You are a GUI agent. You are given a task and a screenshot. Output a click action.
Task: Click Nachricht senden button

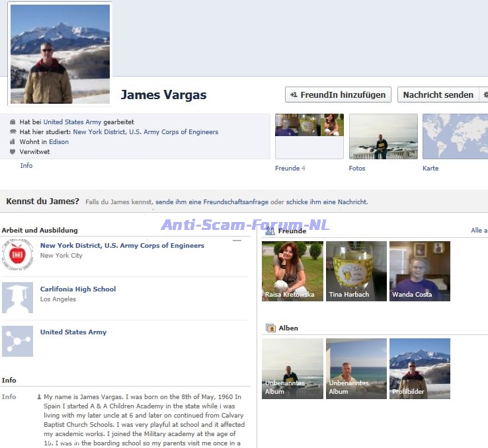point(438,95)
